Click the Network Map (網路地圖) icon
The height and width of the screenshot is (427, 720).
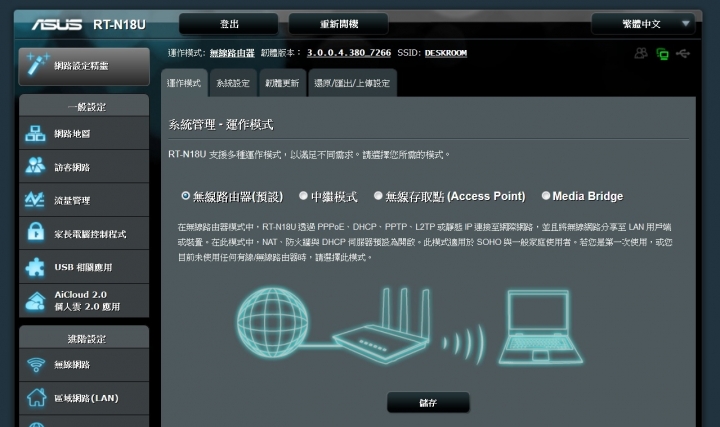click(35, 134)
